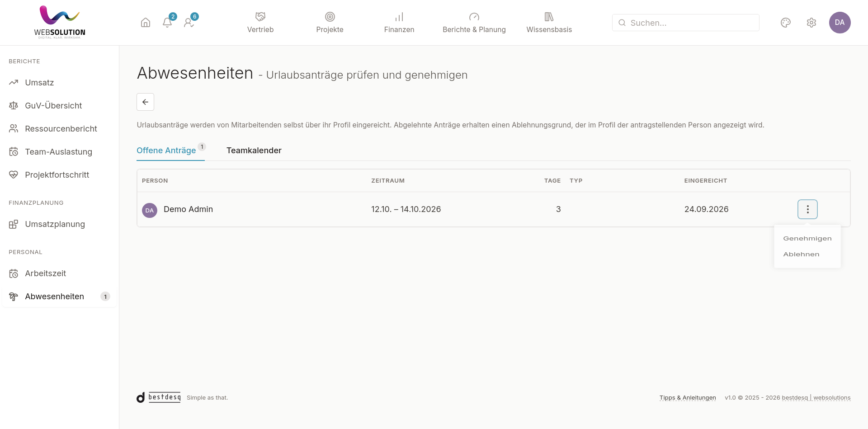The width and height of the screenshot is (868, 429).
Task: Open GuV-Übersicht in the sidebar
Action: [59, 106]
